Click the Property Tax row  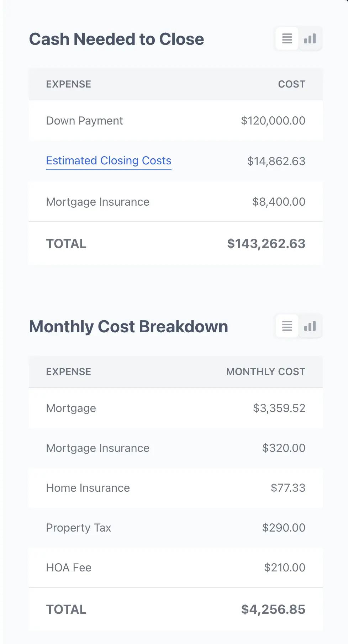tap(176, 528)
